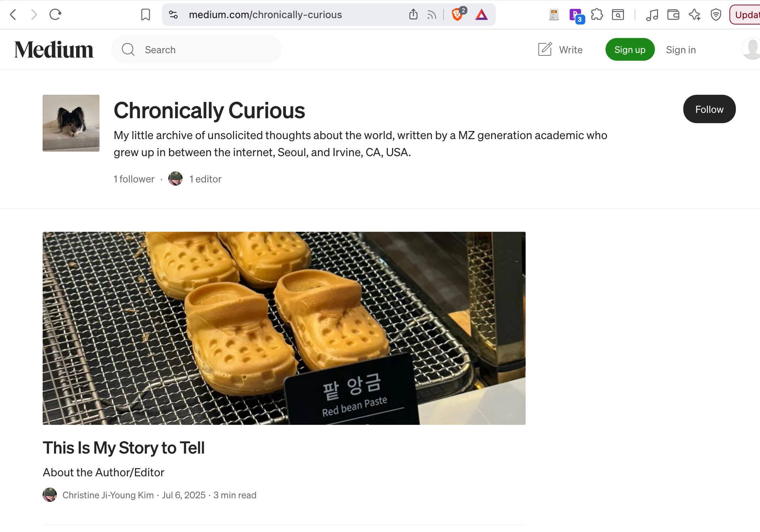Open Brave Shields lion icon
The width and height of the screenshot is (760, 532).
(x=457, y=15)
